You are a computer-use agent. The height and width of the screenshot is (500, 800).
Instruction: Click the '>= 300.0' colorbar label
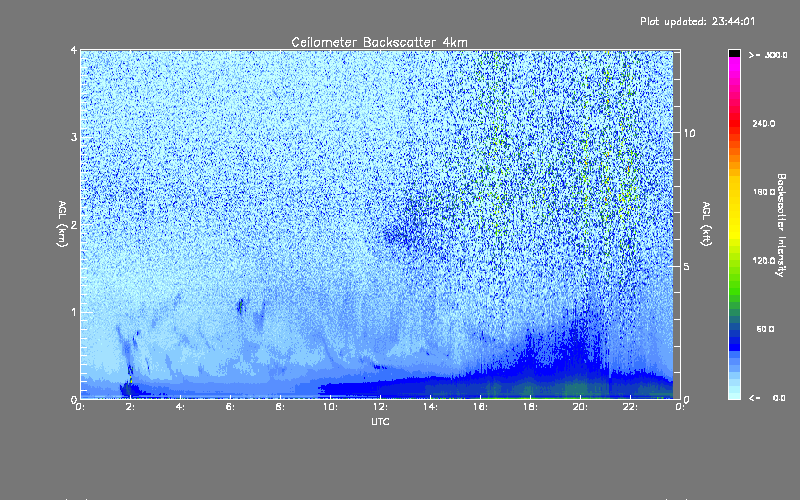click(x=768, y=55)
